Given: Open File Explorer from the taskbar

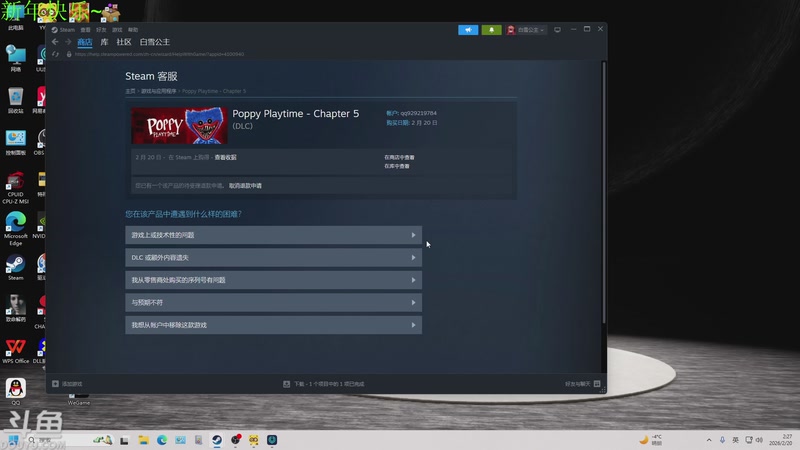Looking at the screenshot, I should [143, 440].
